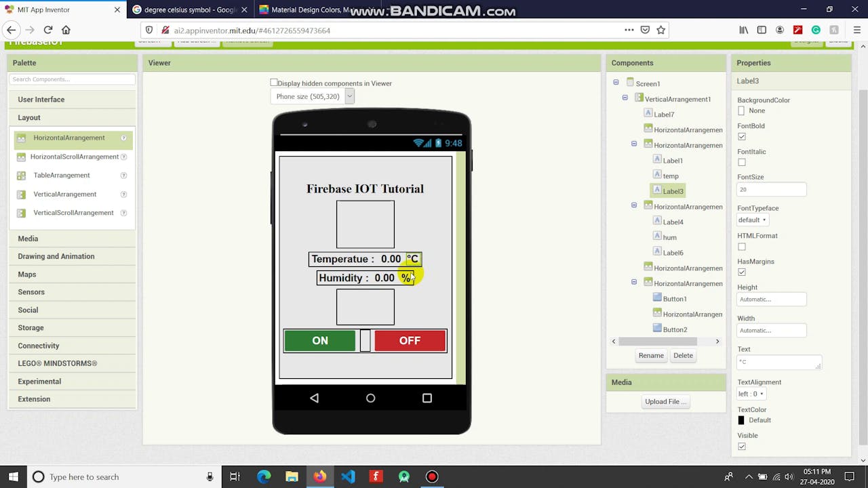The width and height of the screenshot is (868, 488).
Task: Select TableArrangement from the Layout section
Action: [61, 175]
